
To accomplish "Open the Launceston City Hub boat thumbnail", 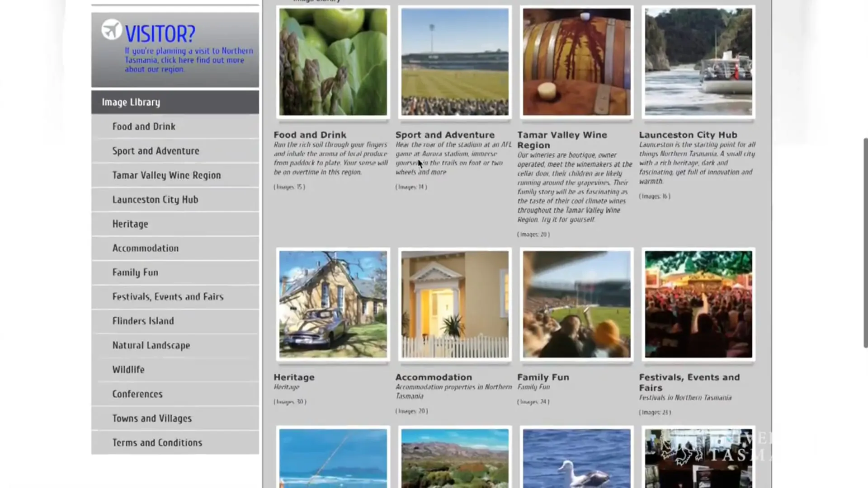I will [x=698, y=62].
